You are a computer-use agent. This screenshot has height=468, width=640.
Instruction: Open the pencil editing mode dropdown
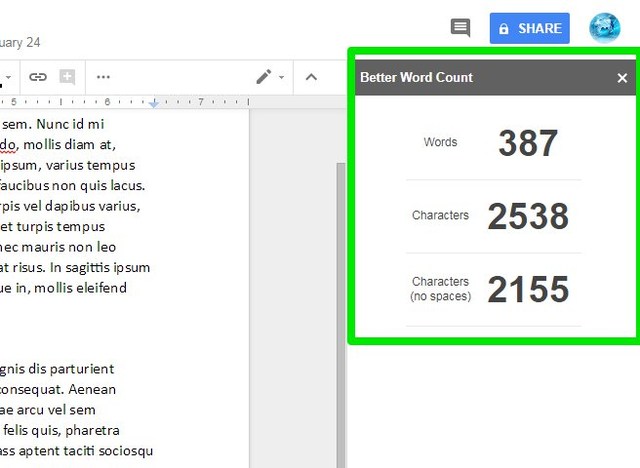click(x=270, y=77)
